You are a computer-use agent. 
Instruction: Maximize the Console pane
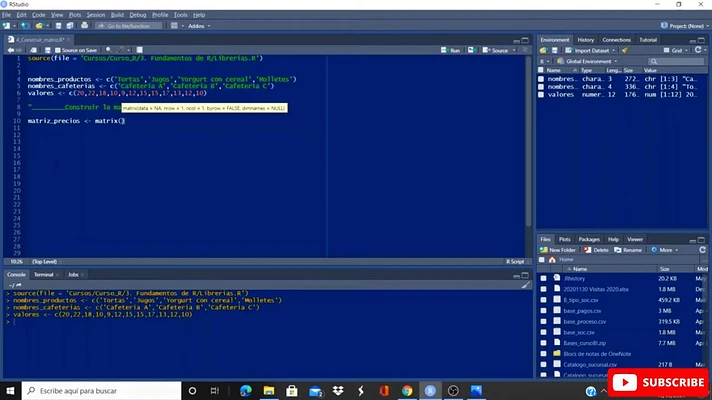[x=525, y=275]
